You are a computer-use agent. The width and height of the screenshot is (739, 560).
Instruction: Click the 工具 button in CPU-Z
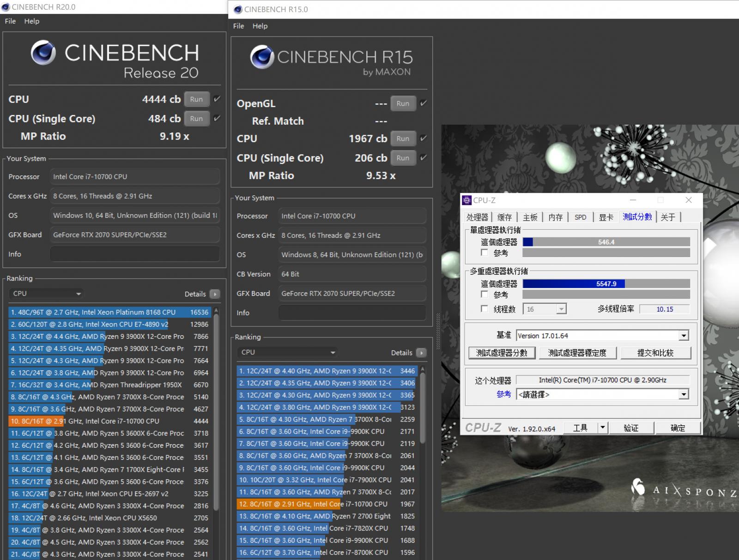coord(580,428)
